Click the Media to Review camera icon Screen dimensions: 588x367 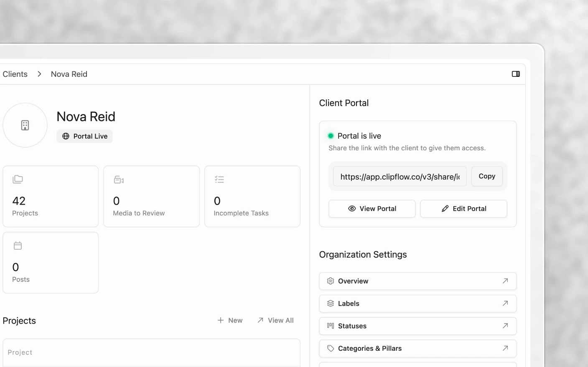coord(119,180)
